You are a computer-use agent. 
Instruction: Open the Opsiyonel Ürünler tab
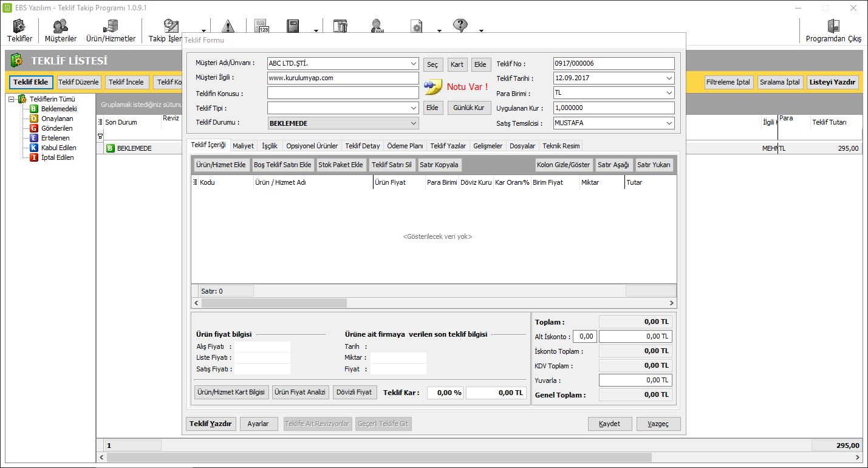[312, 146]
